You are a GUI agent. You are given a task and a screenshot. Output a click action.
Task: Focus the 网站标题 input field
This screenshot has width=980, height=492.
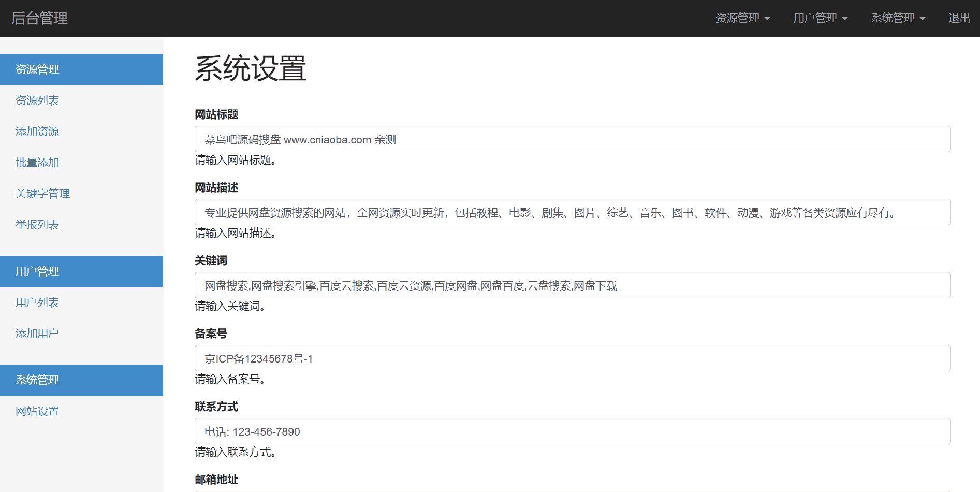572,139
